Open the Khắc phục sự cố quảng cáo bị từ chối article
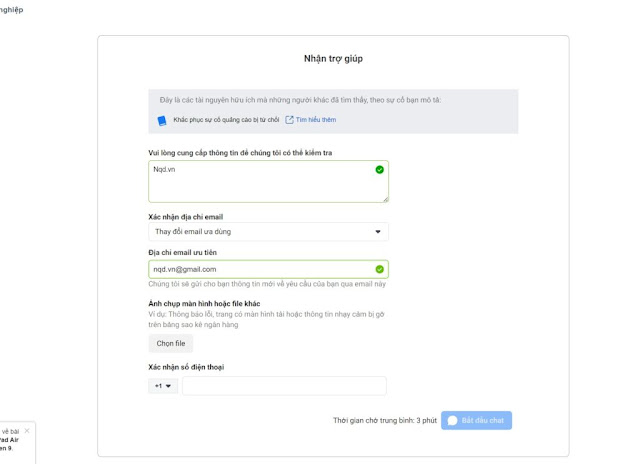The width and height of the screenshot is (640, 464). click(226, 120)
